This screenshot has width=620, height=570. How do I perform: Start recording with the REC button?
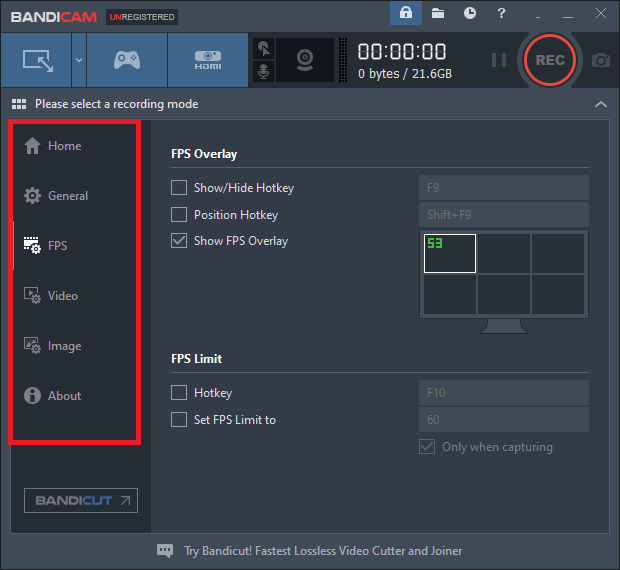click(549, 60)
